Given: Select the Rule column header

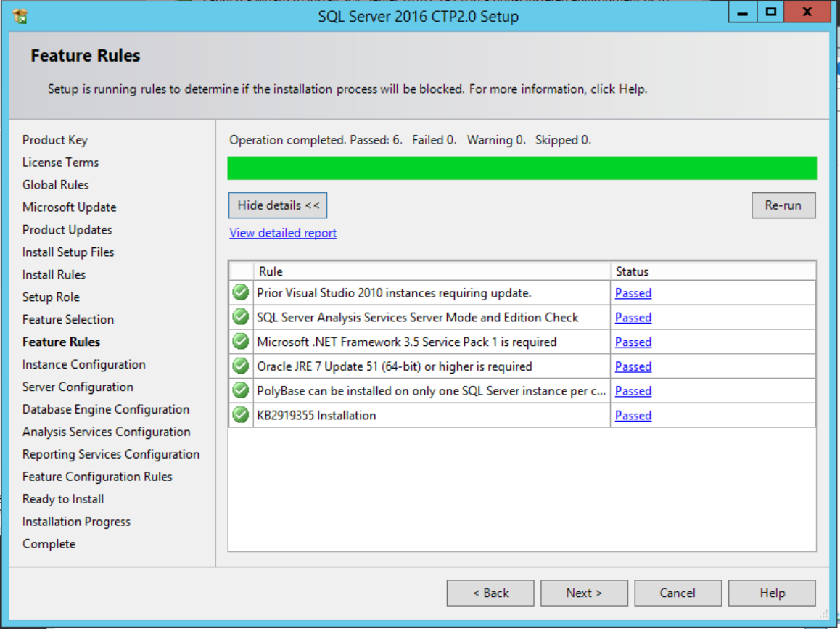Looking at the screenshot, I should point(432,271).
